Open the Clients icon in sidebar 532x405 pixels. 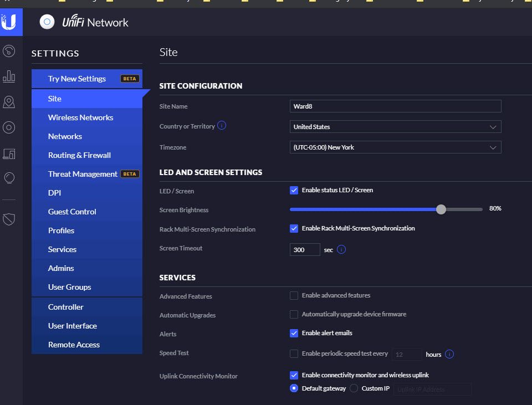pyautogui.click(x=9, y=153)
